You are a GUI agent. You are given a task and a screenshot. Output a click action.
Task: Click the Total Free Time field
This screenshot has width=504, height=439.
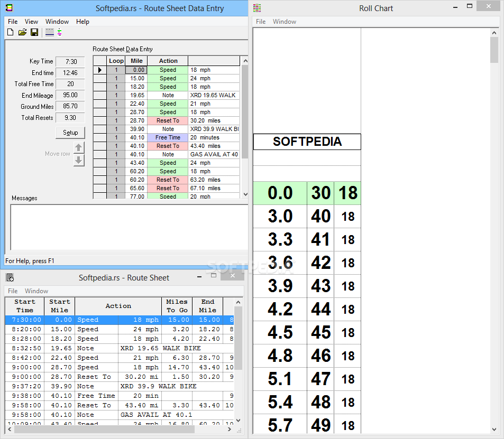pos(70,84)
